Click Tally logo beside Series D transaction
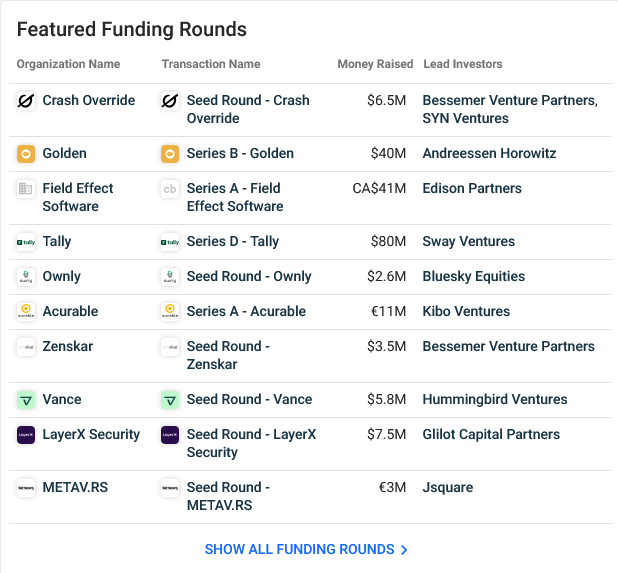This screenshot has width=618, height=573. [x=170, y=242]
